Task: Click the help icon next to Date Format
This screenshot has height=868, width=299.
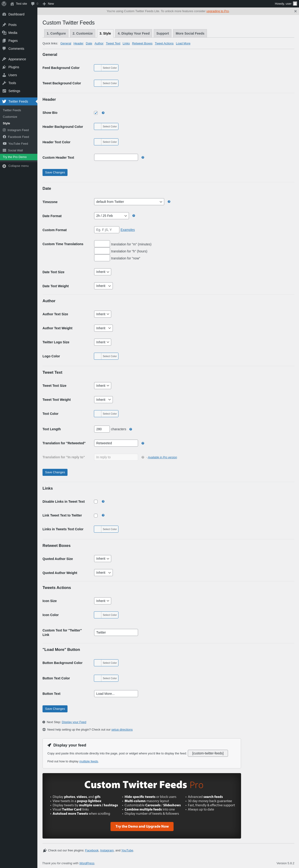Action: tap(134, 216)
